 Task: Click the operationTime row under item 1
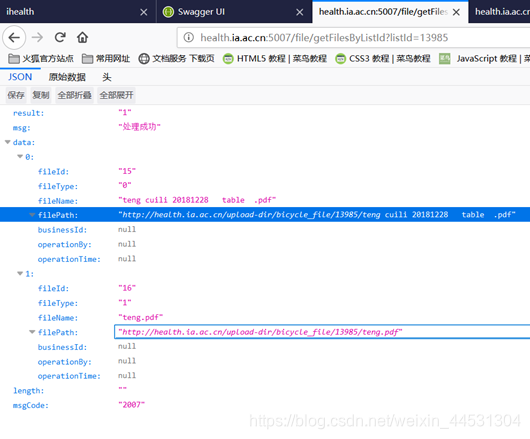click(265, 376)
